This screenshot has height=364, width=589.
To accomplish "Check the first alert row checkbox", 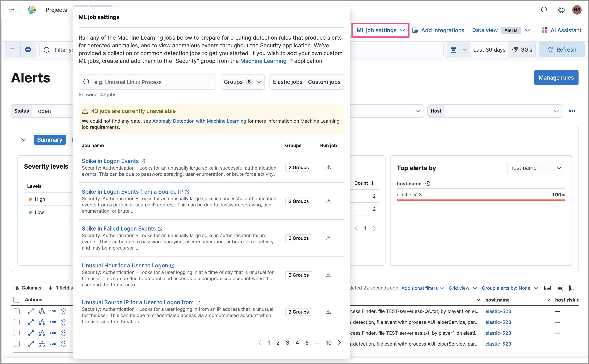I will [x=17, y=311].
